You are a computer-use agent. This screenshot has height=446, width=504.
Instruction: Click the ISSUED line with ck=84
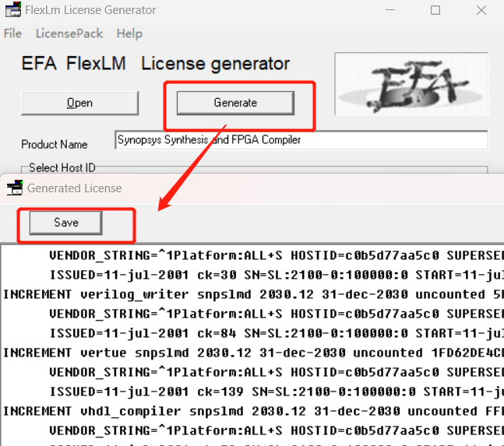click(277, 333)
